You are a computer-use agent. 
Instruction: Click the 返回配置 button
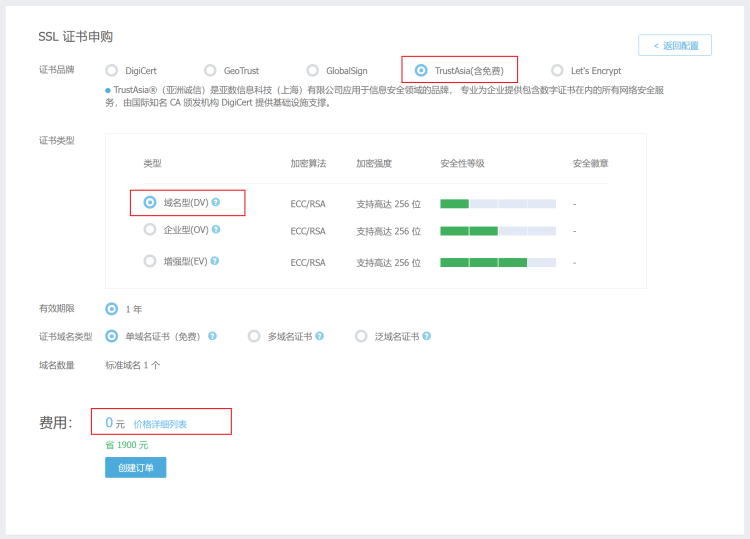[x=675, y=45]
